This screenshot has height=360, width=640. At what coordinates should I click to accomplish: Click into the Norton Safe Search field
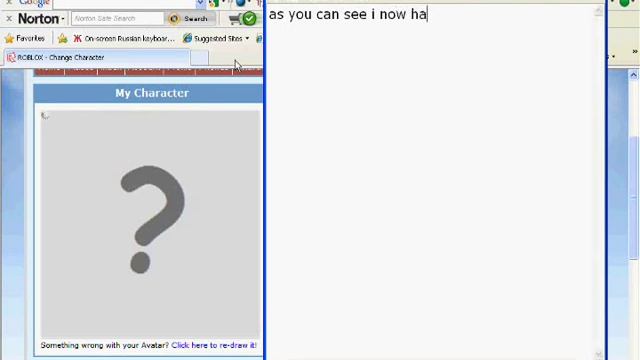[x=118, y=18]
